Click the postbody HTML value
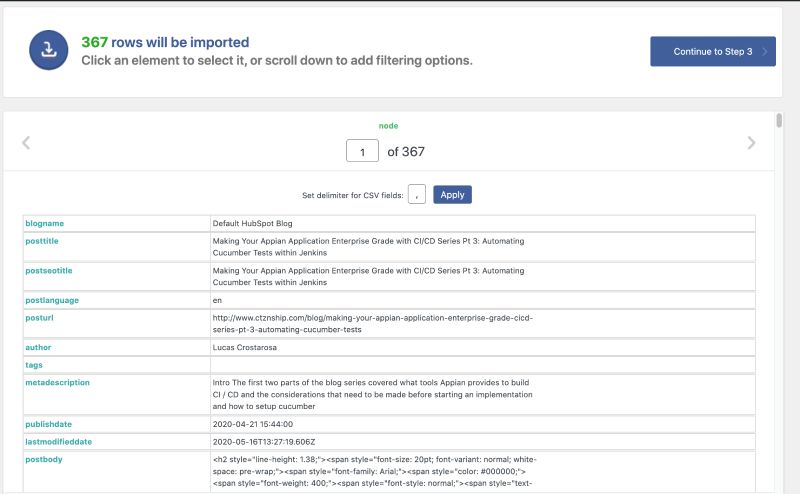This screenshot has width=800, height=494. (374, 471)
